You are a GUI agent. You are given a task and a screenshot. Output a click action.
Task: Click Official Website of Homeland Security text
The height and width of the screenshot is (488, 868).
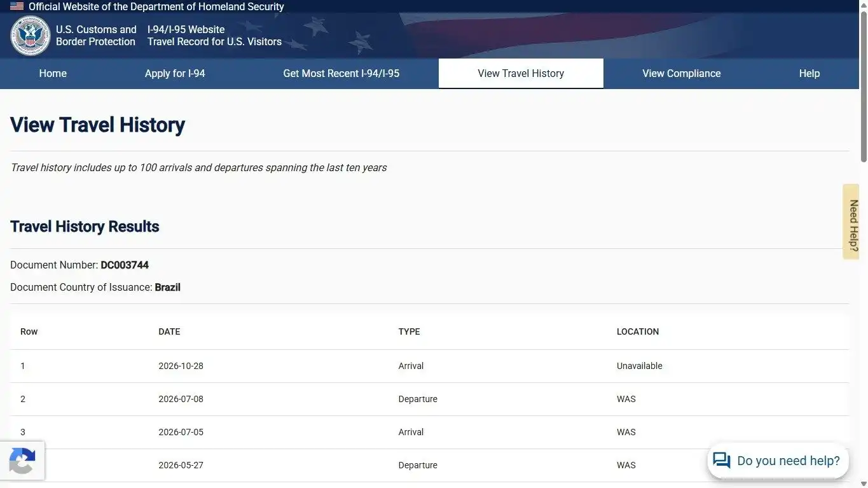pos(156,6)
